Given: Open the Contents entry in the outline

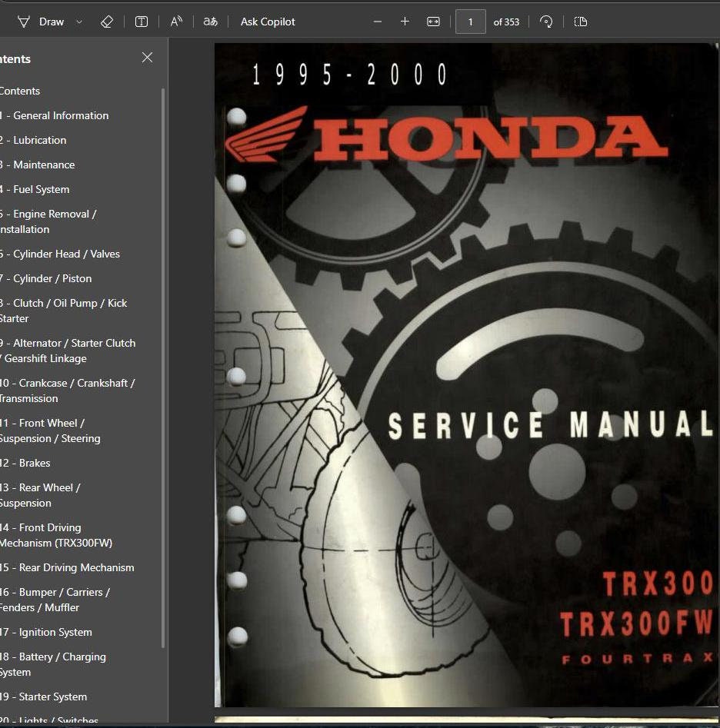Looking at the screenshot, I should pos(20,91).
